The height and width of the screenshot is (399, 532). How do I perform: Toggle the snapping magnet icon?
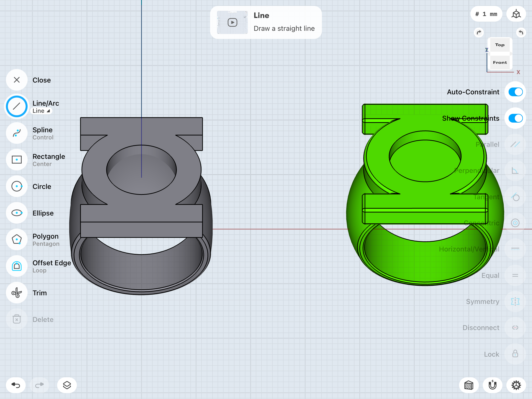(x=493, y=385)
